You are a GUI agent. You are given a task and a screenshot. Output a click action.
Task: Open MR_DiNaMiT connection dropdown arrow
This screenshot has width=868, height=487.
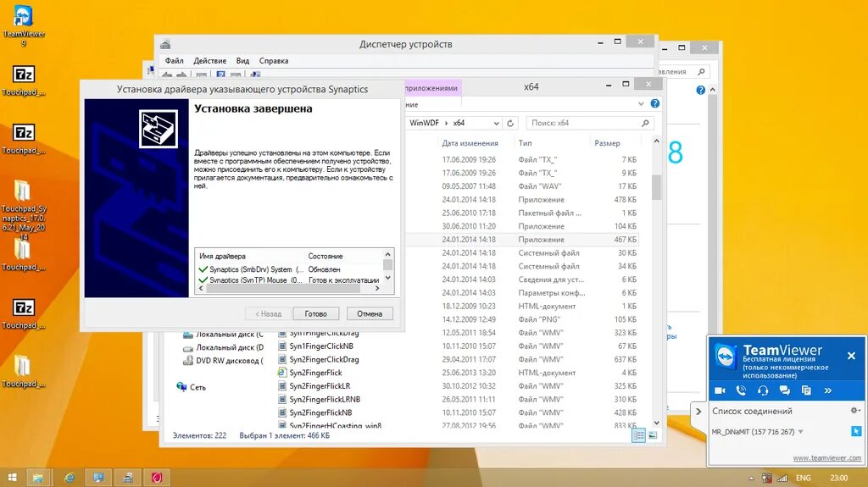click(800, 432)
